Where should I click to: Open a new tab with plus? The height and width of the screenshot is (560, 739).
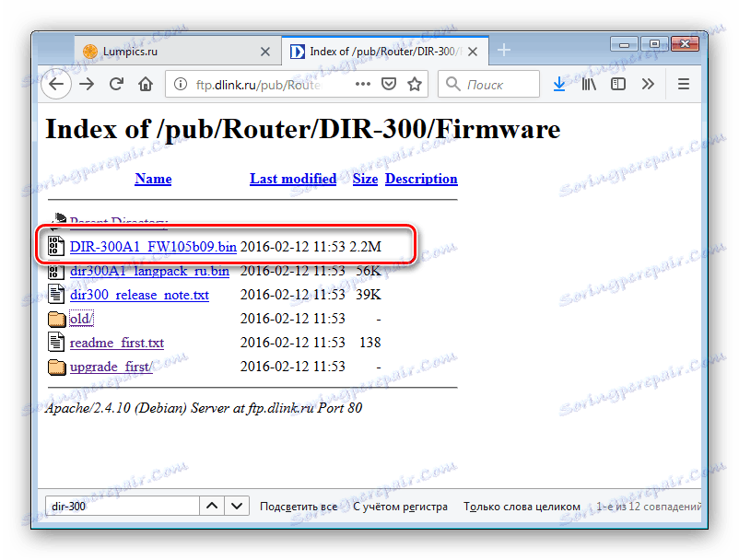pos(504,50)
